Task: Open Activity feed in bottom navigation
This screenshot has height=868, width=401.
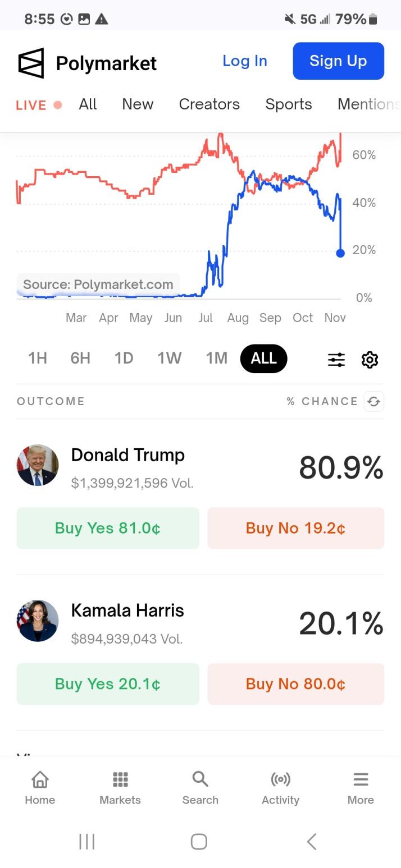Action: pos(280,787)
